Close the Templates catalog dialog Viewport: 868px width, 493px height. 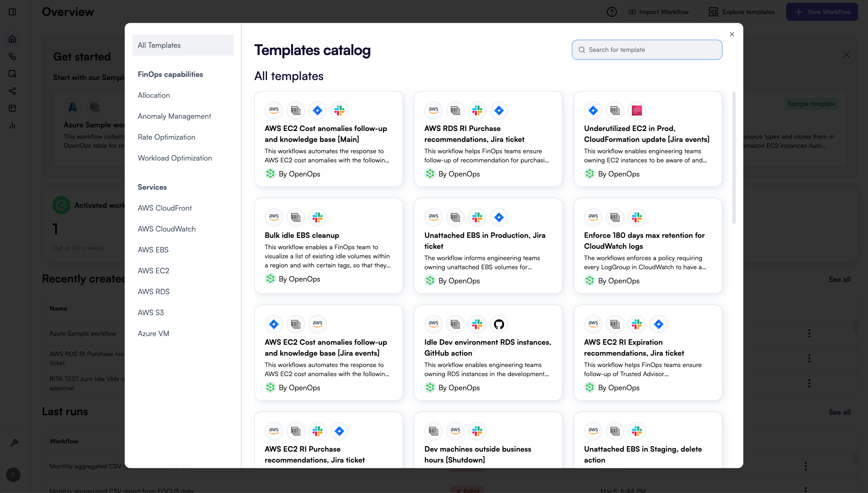click(732, 34)
